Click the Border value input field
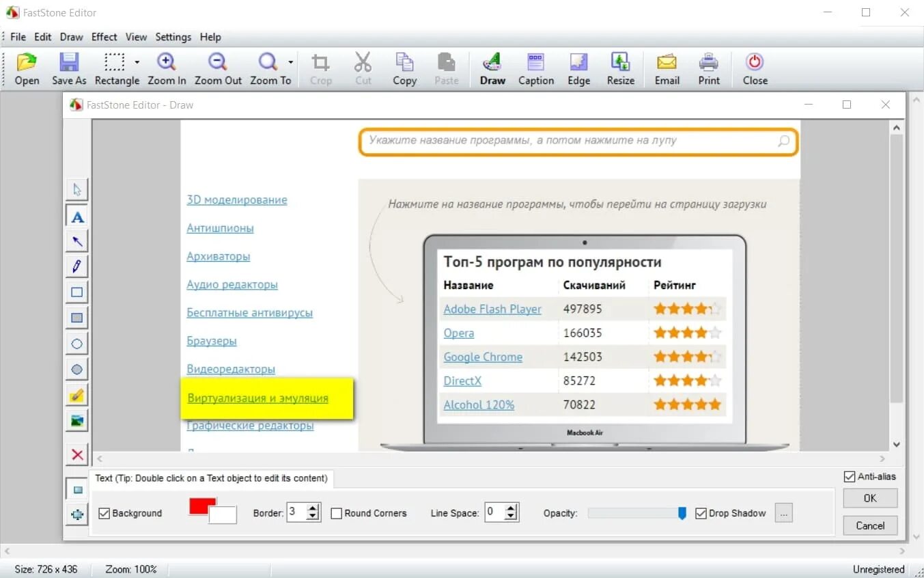 [296, 512]
